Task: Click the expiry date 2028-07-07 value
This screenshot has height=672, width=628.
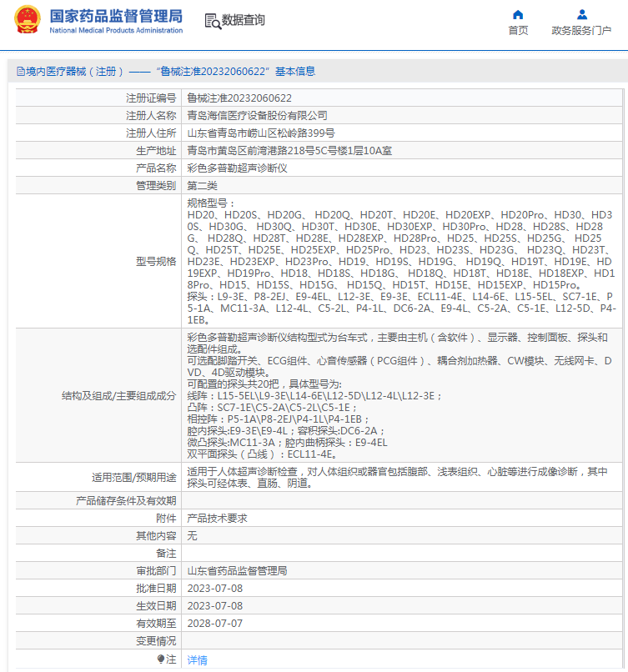Action: 215,624
